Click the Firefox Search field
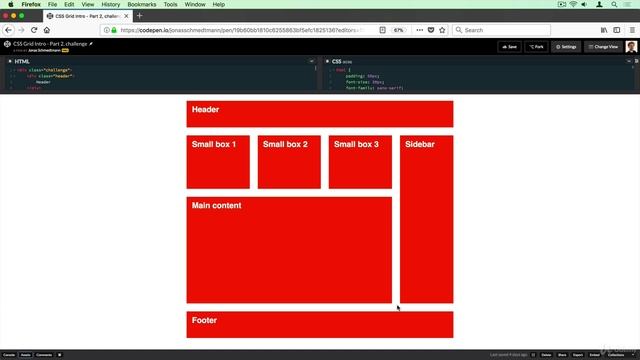The height and width of the screenshot is (360, 640). [x=501, y=30]
